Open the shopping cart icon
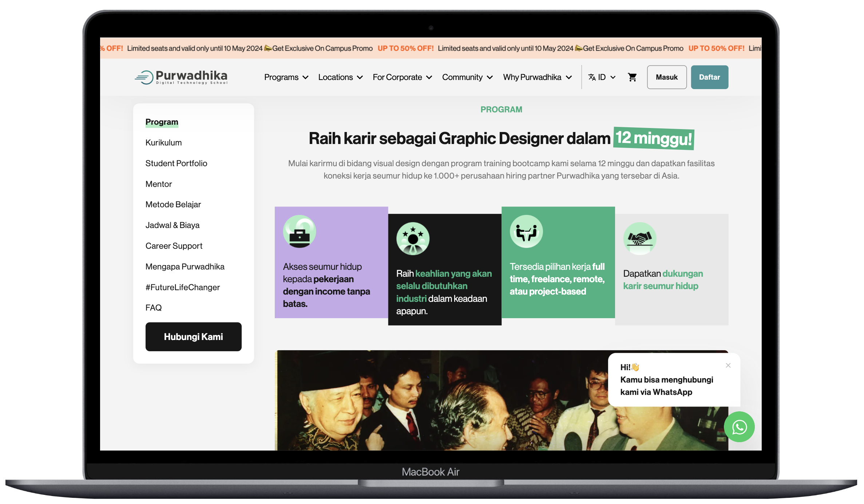Viewport: 864px width, 504px height. click(x=632, y=77)
